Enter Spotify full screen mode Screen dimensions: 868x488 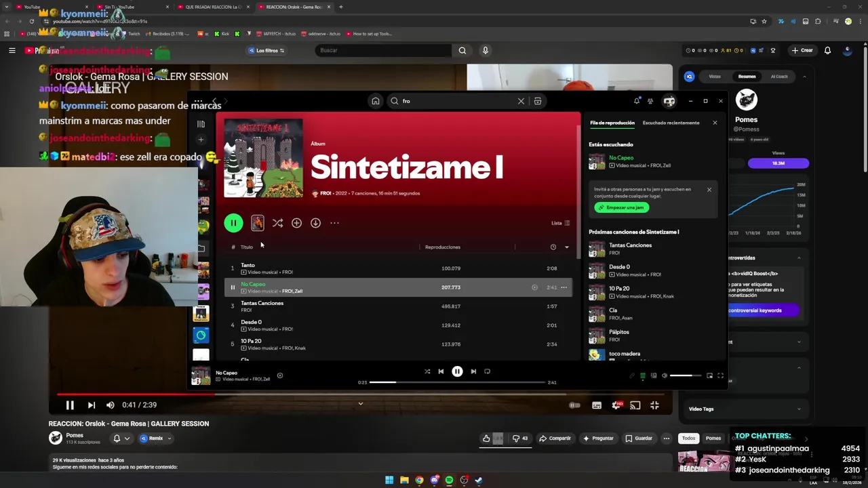720,375
